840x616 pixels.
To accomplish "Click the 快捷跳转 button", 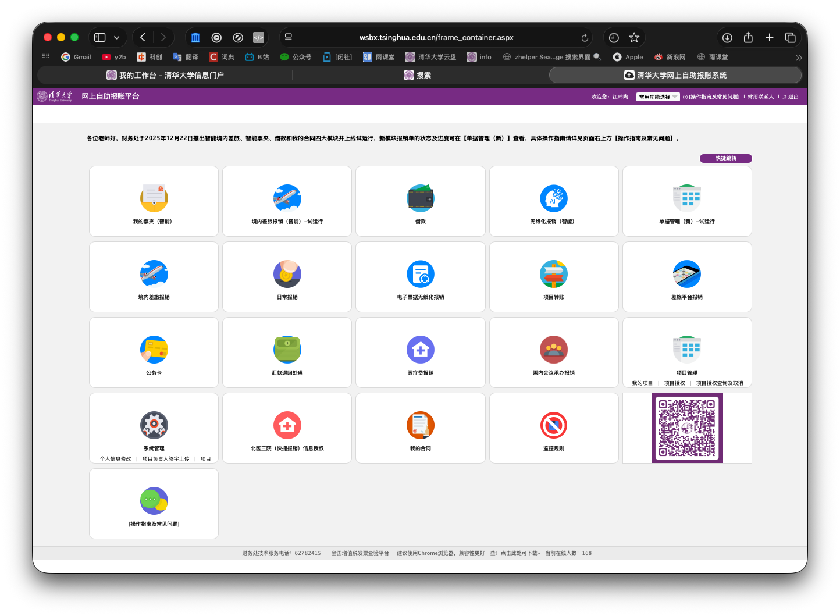I will [x=726, y=158].
